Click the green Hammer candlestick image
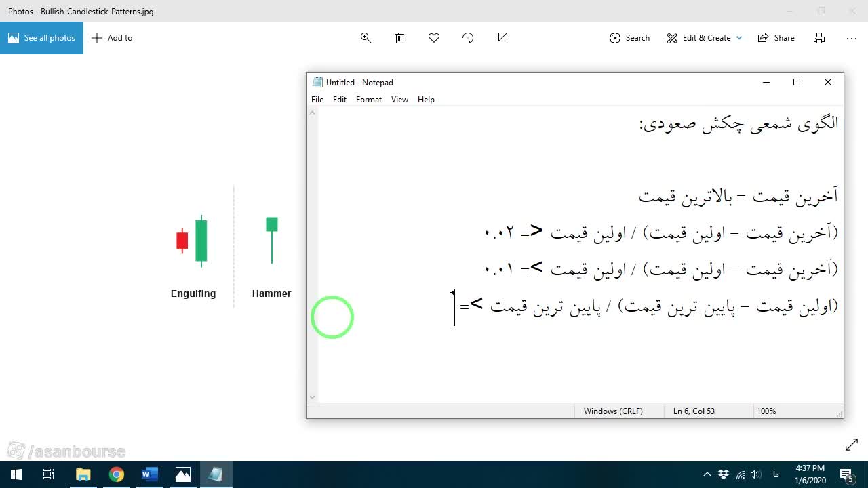This screenshot has width=868, height=488. pos(272,240)
